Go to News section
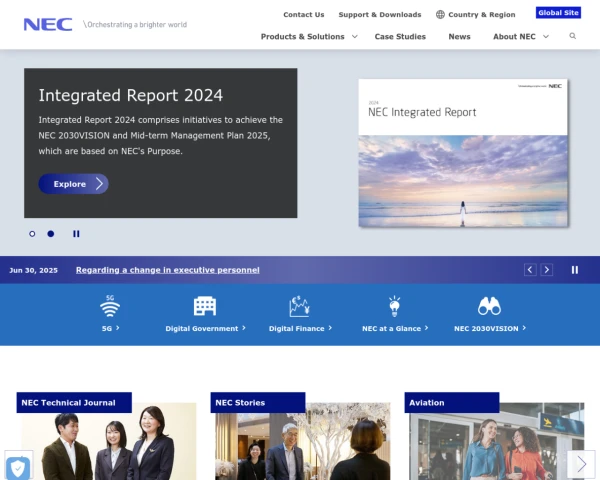The image size is (600, 480). 459,37
